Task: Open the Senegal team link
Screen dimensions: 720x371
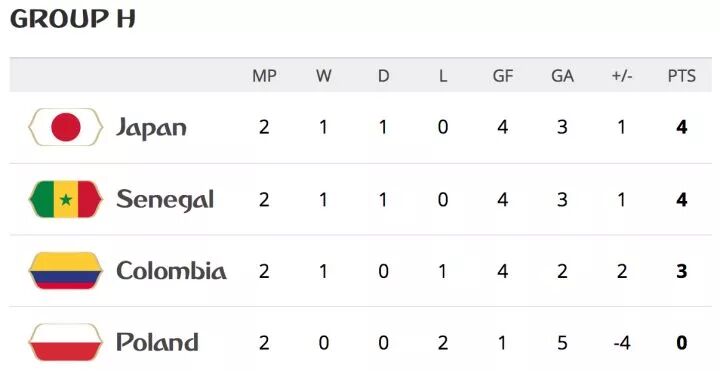Action: click(x=165, y=200)
